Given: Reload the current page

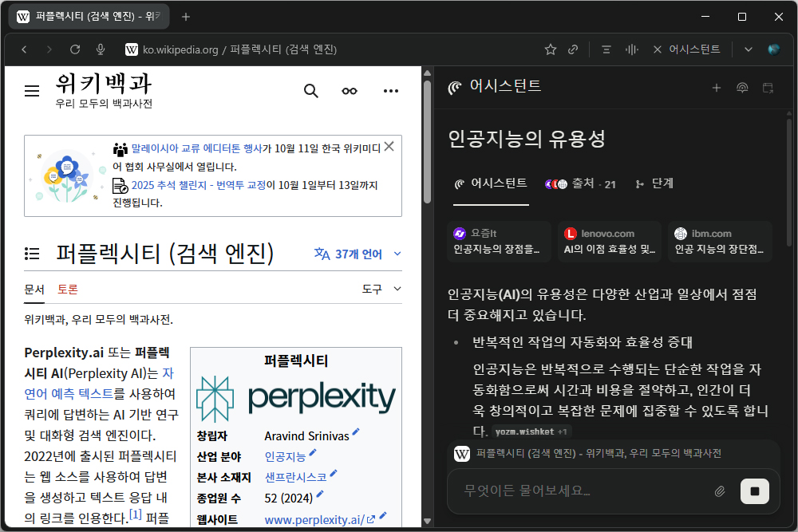Looking at the screenshot, I should (75, 49).
